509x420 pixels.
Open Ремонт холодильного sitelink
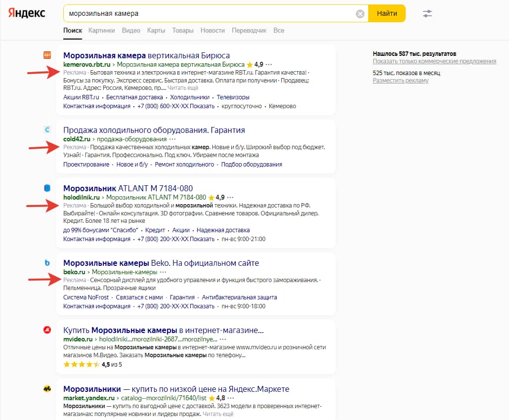[x=184, y=165]
